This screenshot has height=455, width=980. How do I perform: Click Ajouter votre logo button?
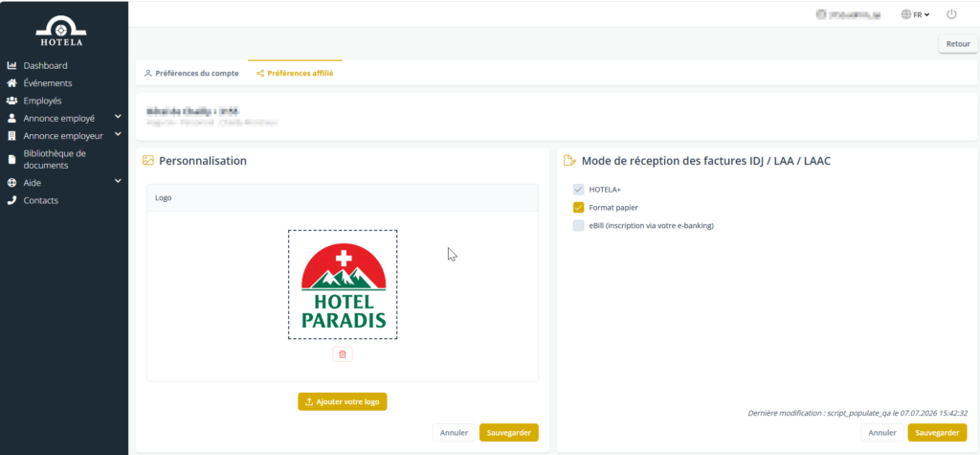point(343,401)
